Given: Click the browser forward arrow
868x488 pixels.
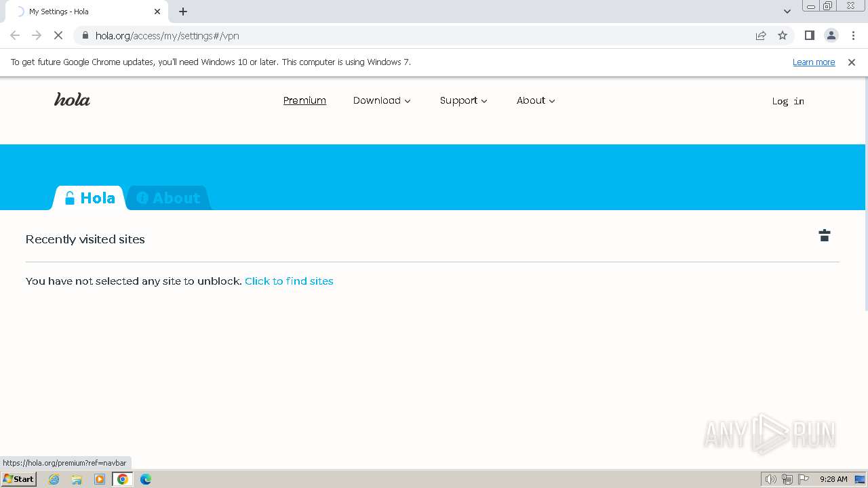Looking at the screenshot, I should point(37,35).
